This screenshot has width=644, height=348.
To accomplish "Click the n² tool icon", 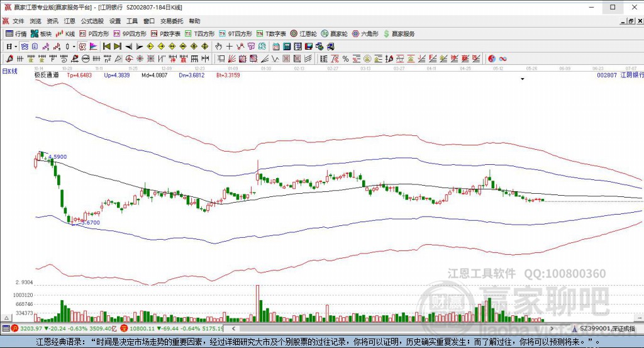I will pyautogui.click(x=107, y=59).
